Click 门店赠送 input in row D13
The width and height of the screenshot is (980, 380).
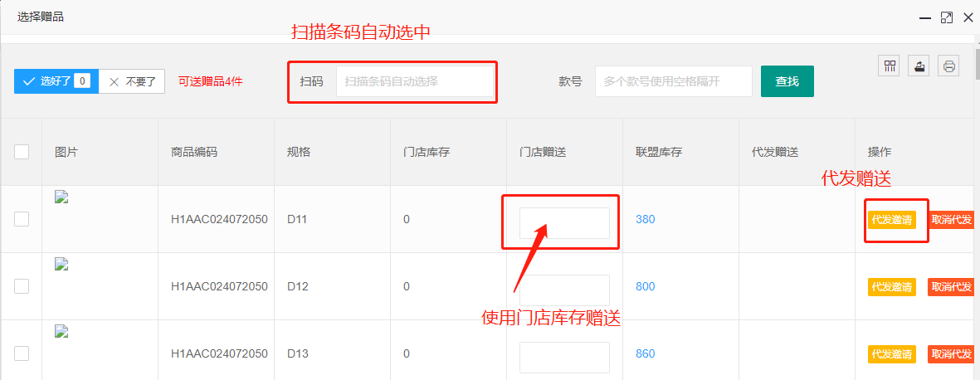[x=564, y=358]
